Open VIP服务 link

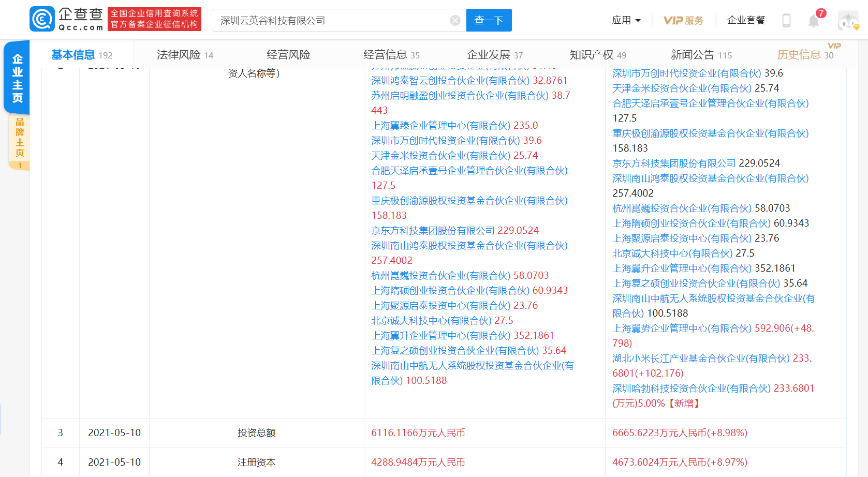(x=683, y=20)
